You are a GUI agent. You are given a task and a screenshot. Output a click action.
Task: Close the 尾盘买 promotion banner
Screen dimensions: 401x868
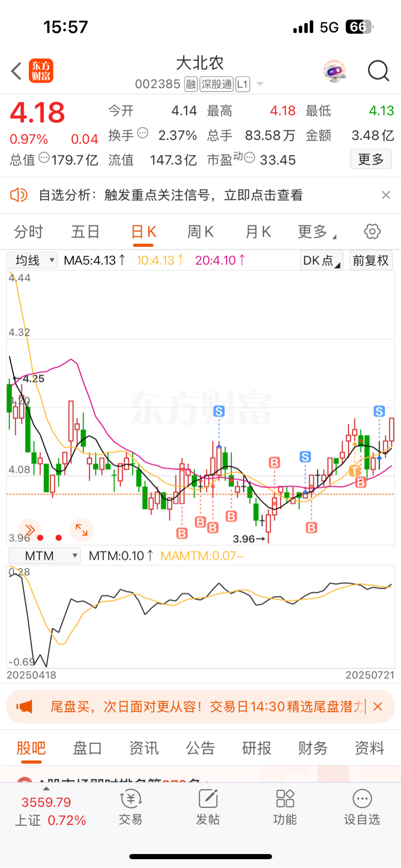378,707
